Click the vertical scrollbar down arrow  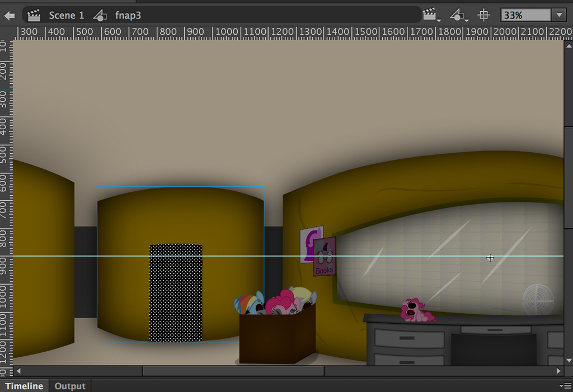569,361
